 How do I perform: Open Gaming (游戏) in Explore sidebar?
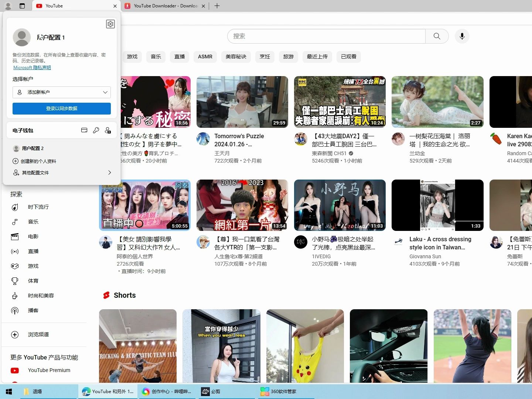33,266
